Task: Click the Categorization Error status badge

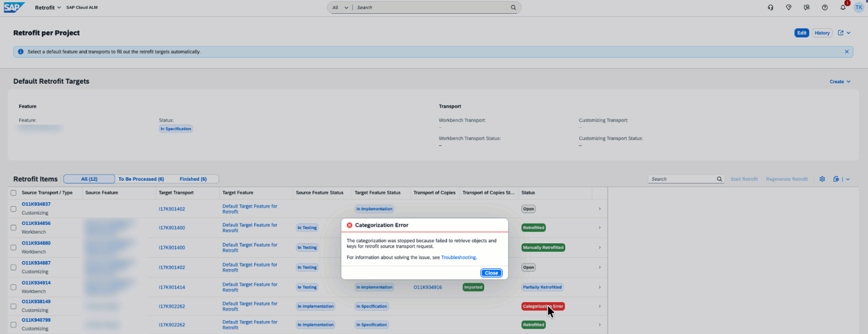Action: point(543,306)
